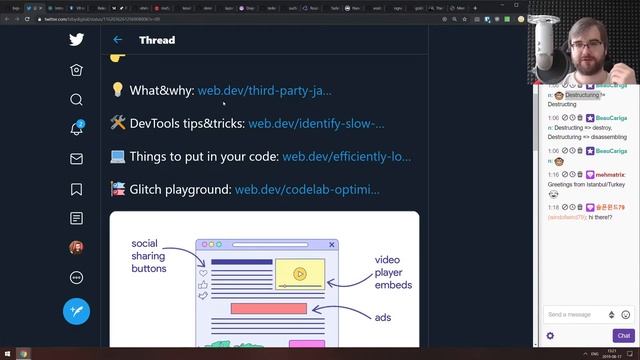640x360 pixels.
Task: Open Lists icon in sidebar
Action: point(76,218)
